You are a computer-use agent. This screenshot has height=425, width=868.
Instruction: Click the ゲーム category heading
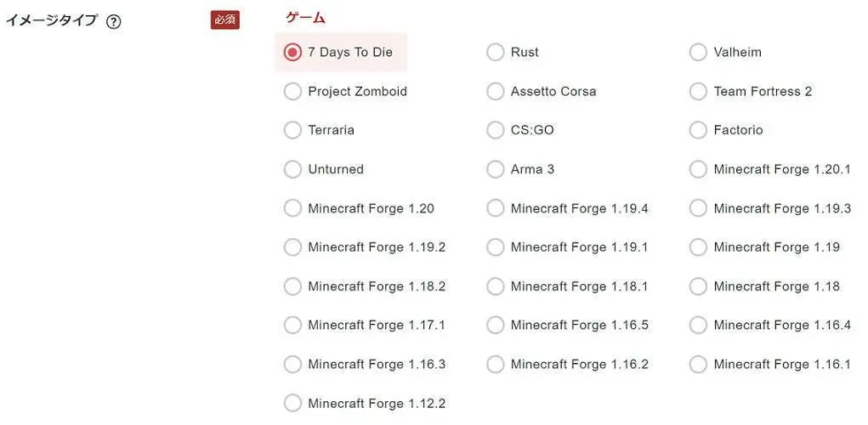coord(305,17)
